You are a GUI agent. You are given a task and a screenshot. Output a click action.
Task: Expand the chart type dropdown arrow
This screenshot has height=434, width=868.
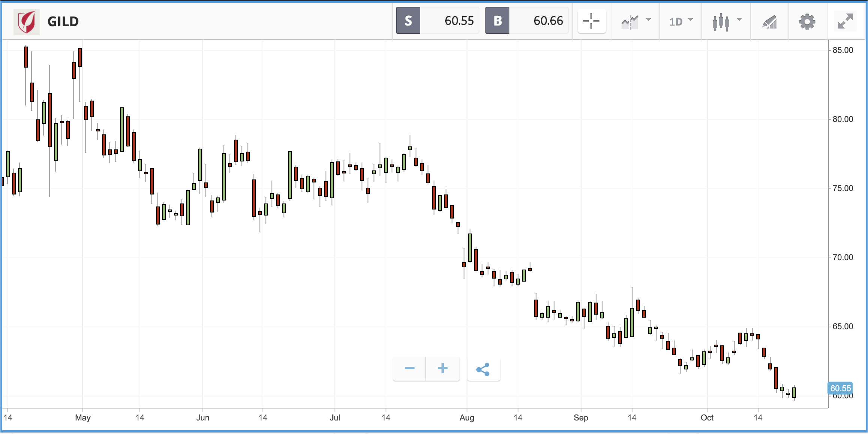click(x=739, y=20)
